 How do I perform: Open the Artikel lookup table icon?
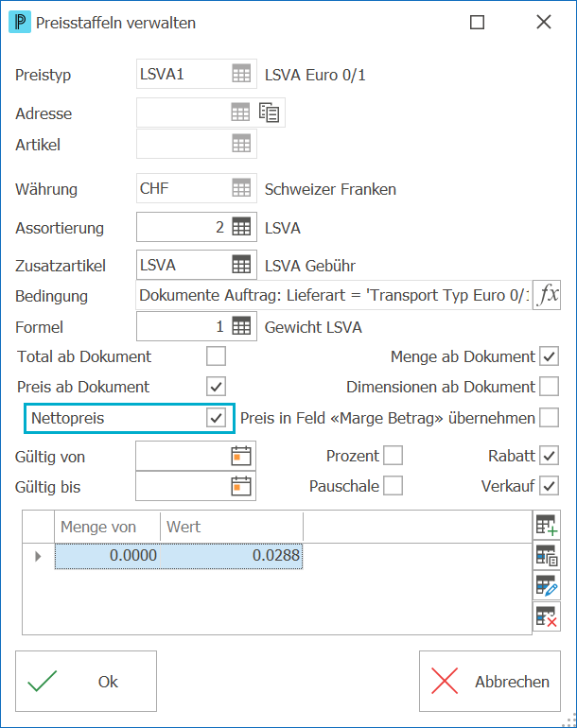point(241,144)
